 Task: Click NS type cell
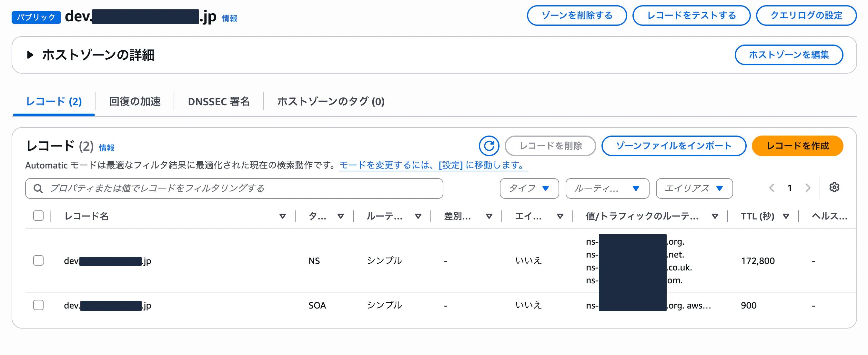pyautogui.click(x=314, y=261)
